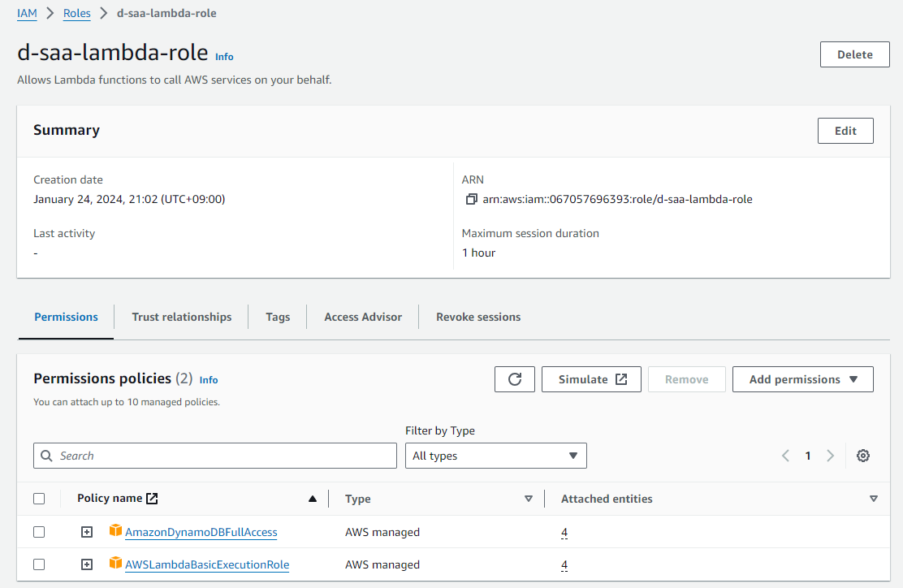Toggle the select-all policies header checkbox

pos(39,499)
